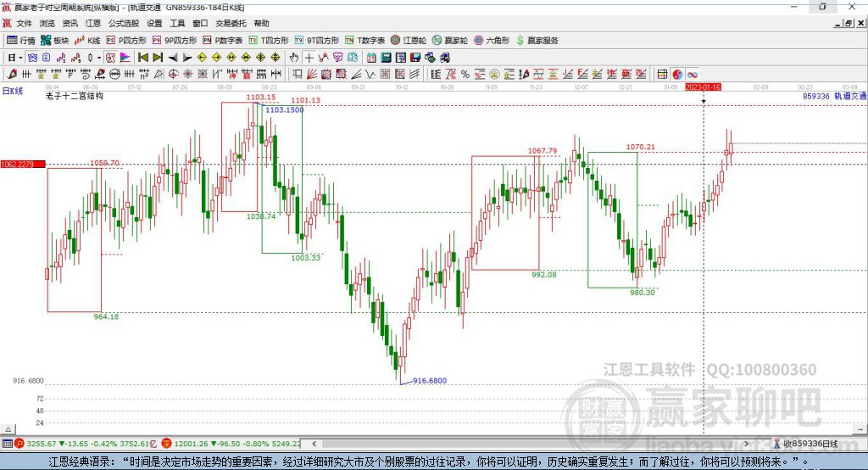Toggle the red-blue taiji yin-yang icon
The height and width of the screenshot is (470, 868).
click(677, 75)
